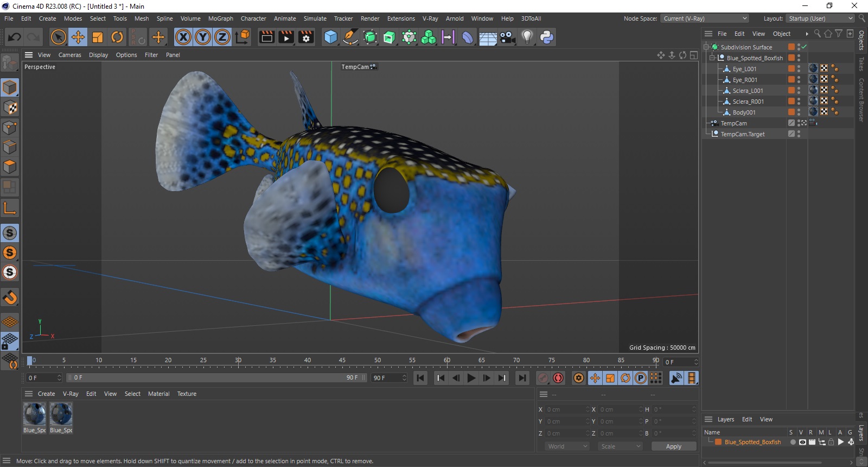Toggle Eye_L001 visibility dots
This screenshot has width=868, height=467.
point(799,69)
